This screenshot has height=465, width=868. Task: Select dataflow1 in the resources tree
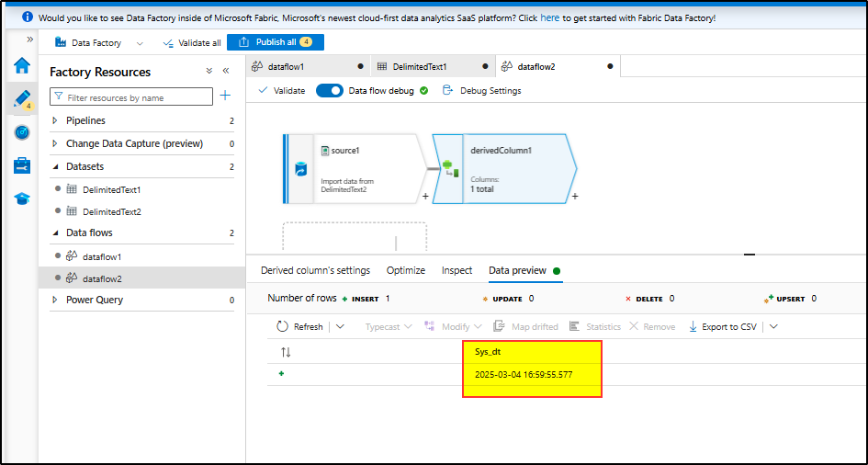101,256
